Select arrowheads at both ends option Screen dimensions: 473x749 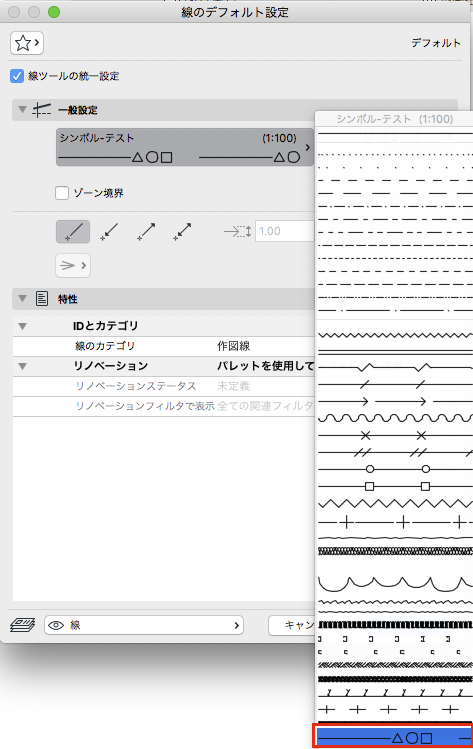(x=182, y=232)
